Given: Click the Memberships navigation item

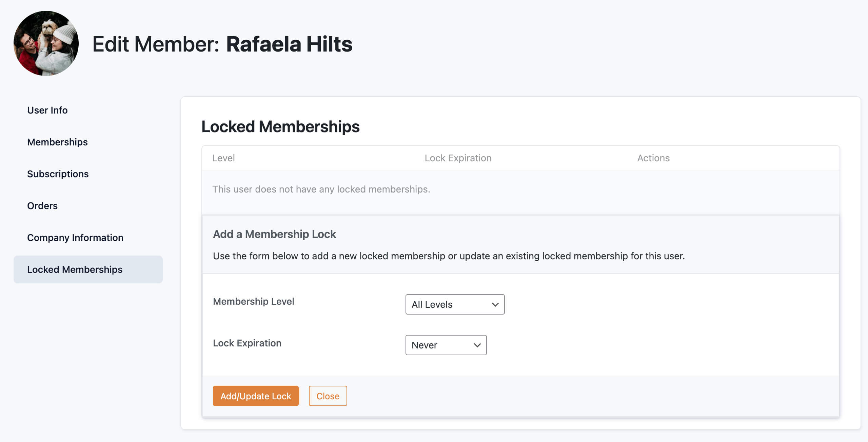Looking at the screenshot, I should pos(58,141).
